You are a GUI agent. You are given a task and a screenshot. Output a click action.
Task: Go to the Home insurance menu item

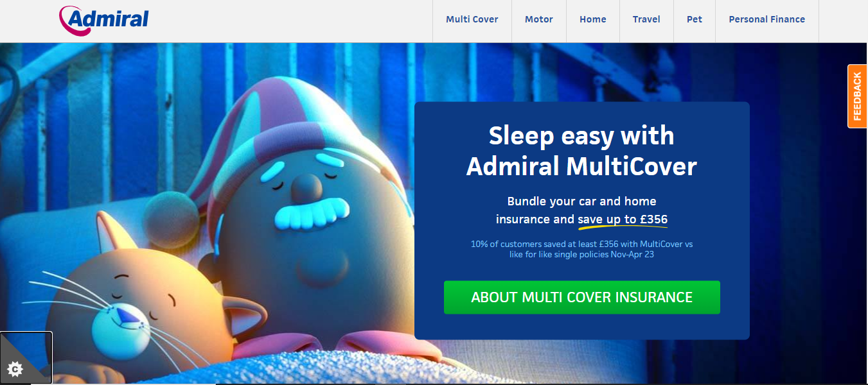(593, 19)
